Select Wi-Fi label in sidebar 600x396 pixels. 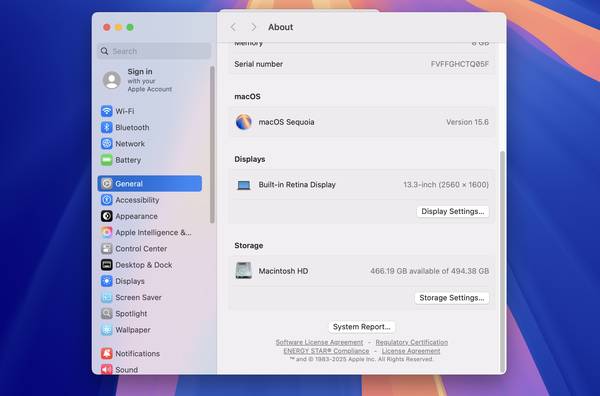click(125, 111)
